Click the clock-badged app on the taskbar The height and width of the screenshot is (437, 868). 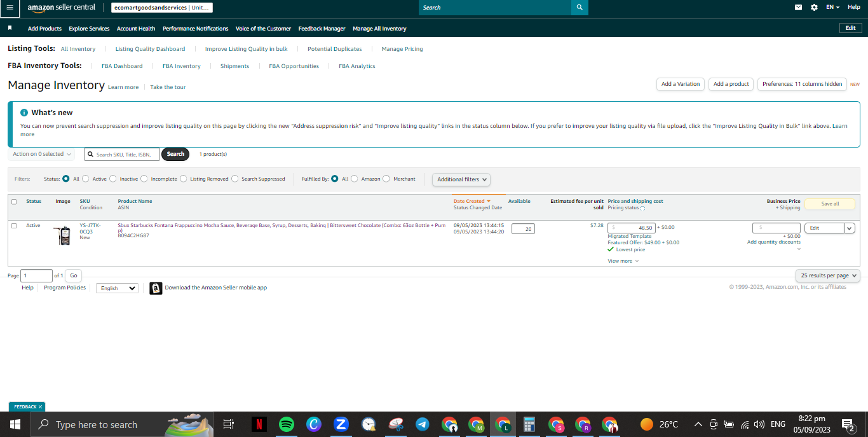click(x=369, y=424)
